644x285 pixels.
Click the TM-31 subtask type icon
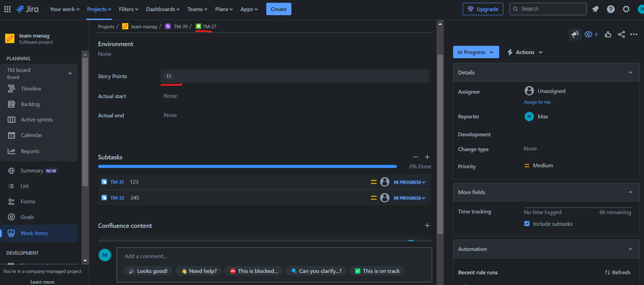pyautogui.click(x=104, y=182)
